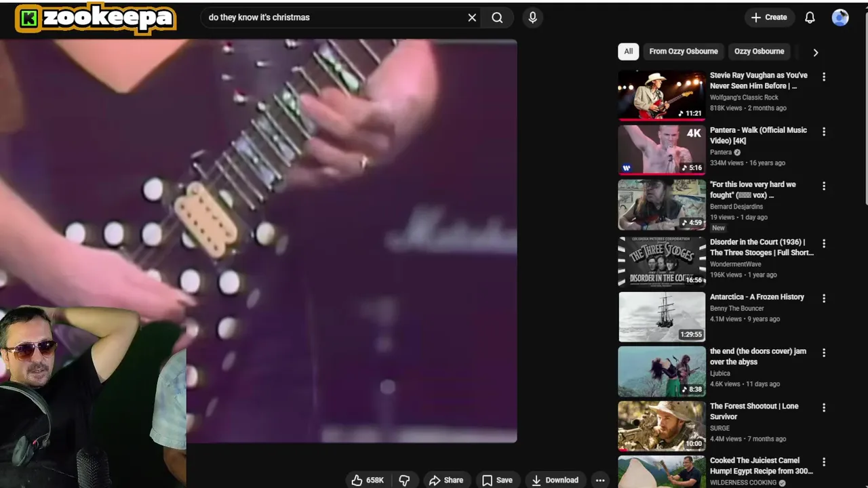Screen dimensions: 868x488
Task: Dislike the video with thumbs down
Action: [x=404, y=480]
